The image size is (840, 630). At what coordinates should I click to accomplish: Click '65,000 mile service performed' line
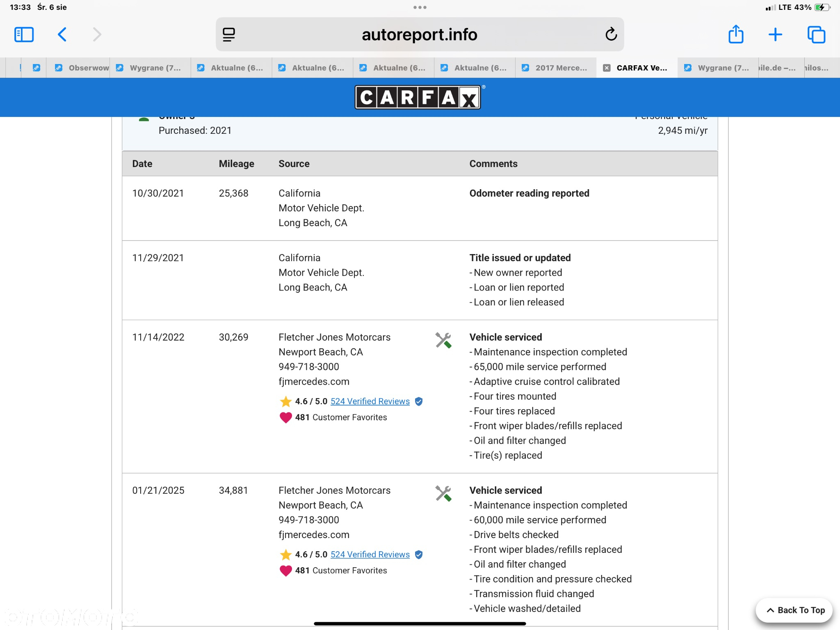pyautogui.click(x=538, y=367)
